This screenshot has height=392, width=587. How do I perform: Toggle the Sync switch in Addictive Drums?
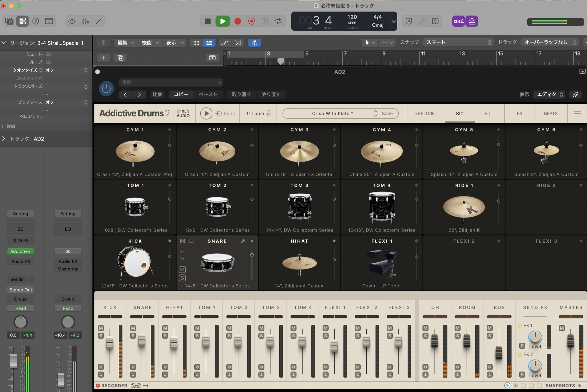pos(219,113)
